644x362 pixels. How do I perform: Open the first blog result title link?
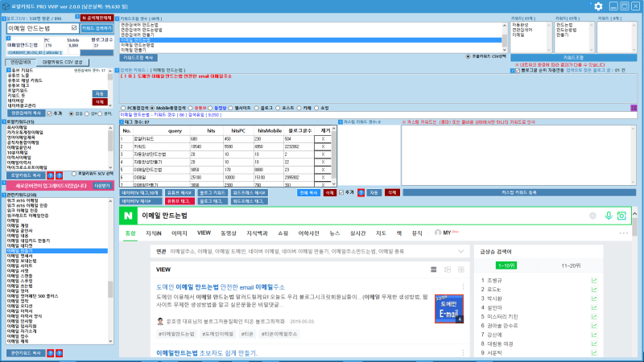pyautogui.click(x=220, y=287)
